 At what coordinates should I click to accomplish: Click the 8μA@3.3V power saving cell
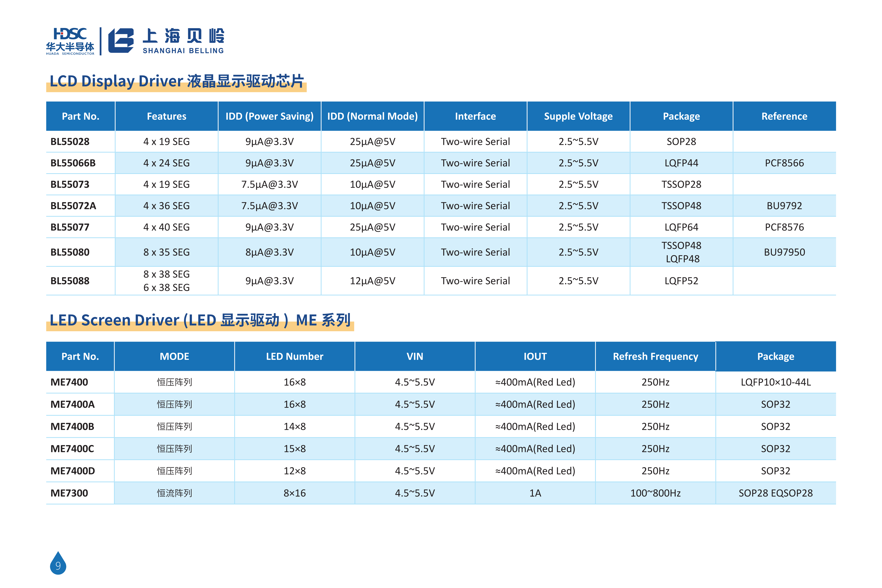click(269, 252)
